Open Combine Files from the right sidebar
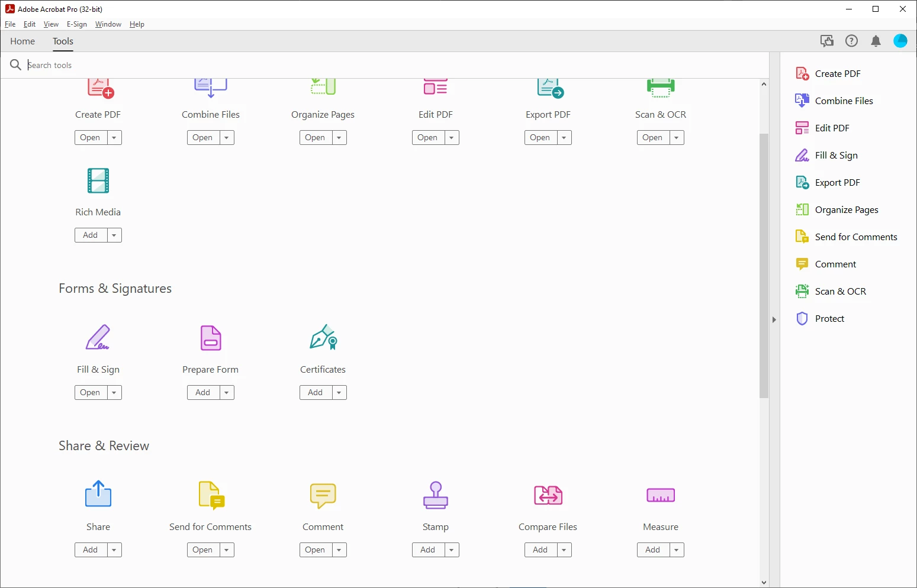Viewport: 917px width, 588px height. tap(834, 101)
